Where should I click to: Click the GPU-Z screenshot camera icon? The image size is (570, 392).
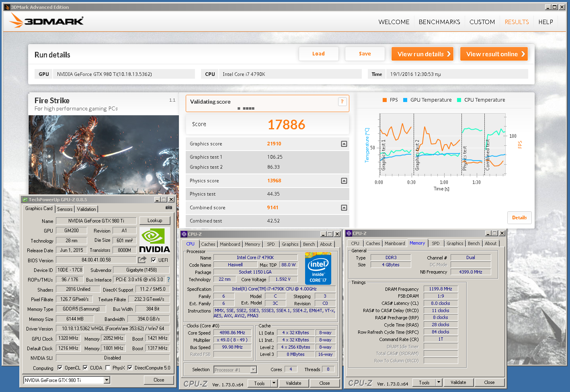point(169,208)
